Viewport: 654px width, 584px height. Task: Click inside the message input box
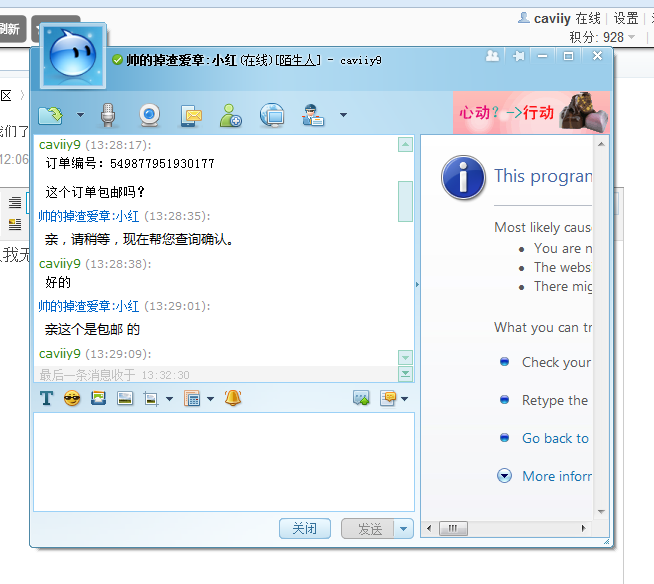pyautogui.click(x=224, y=461)
